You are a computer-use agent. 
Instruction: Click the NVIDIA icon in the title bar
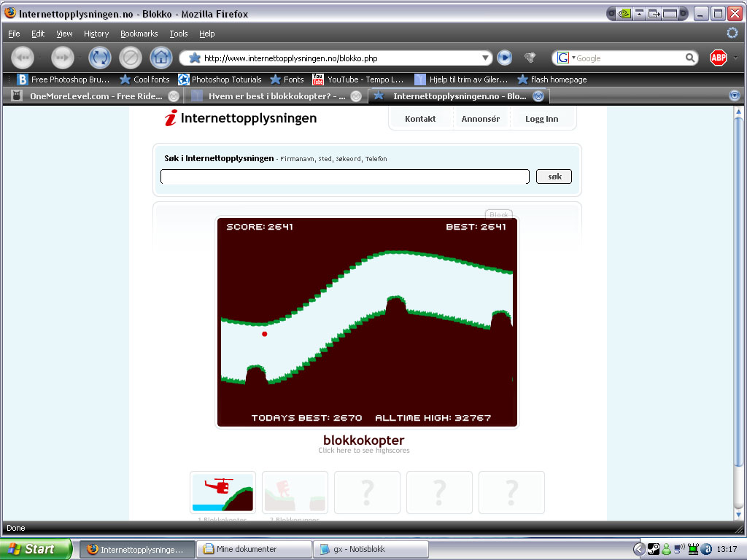coord(624,13)
